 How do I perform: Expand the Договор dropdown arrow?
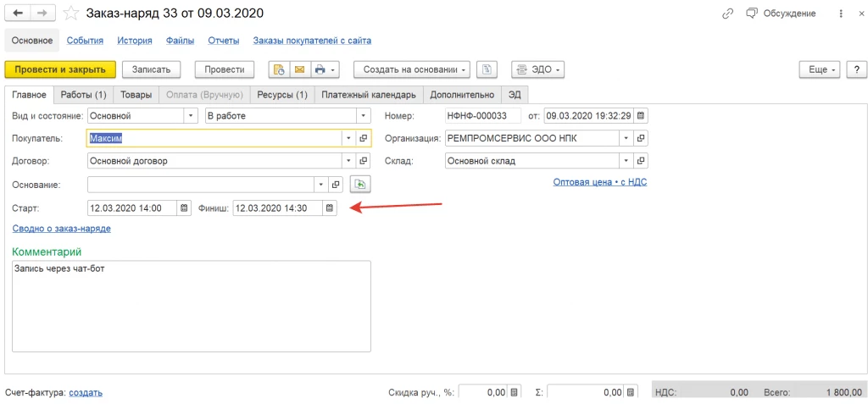348,161
